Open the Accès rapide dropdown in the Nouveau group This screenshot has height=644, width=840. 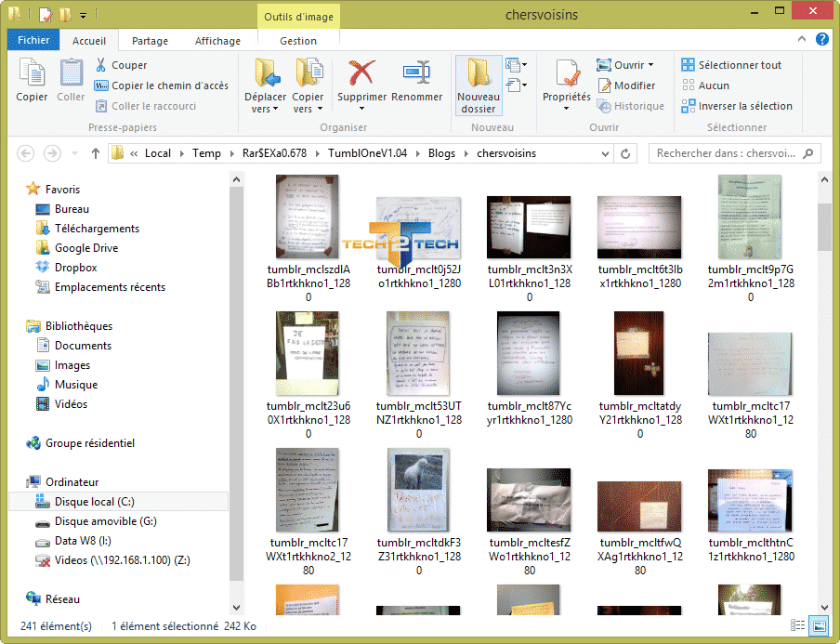pyautogui.click(x=517, y=85)
